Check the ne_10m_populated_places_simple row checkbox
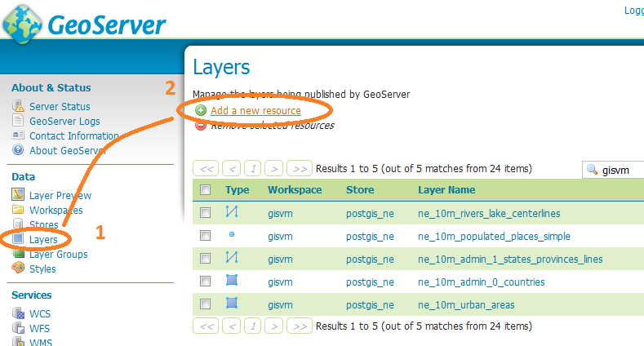 point(205,236)
